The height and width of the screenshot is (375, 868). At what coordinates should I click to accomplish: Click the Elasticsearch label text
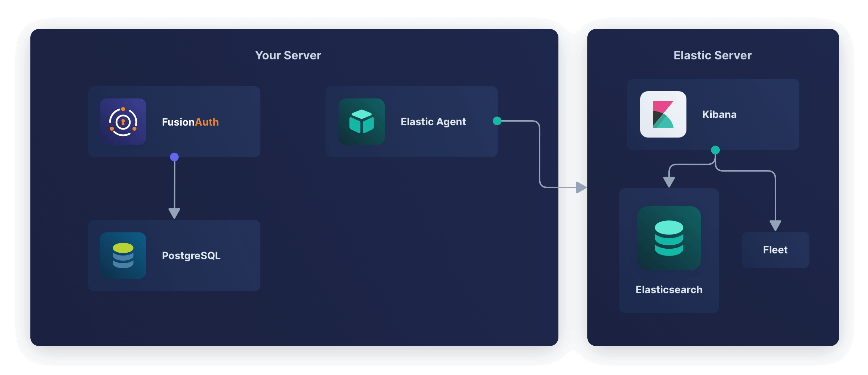(669, 290)
